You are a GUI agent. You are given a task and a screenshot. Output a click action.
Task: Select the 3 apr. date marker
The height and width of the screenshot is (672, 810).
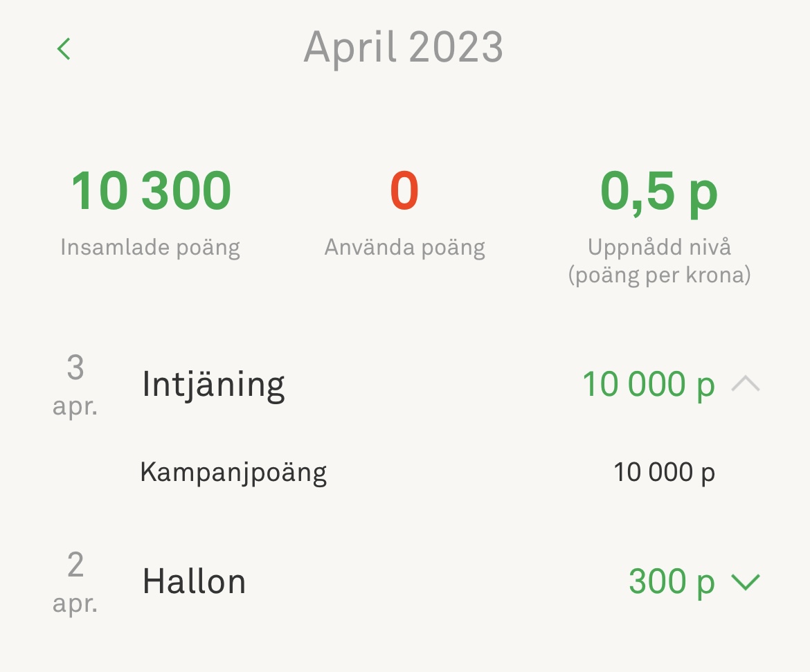tap(75, 385)
